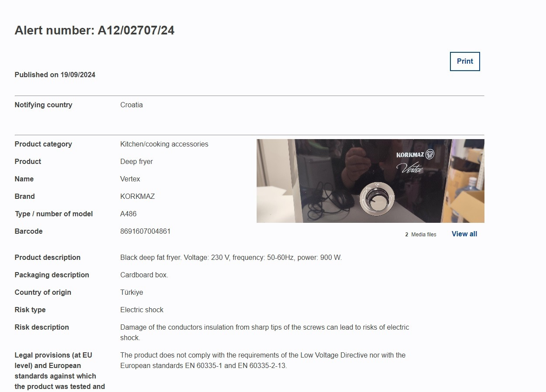Open the View all media link
Viewport: 546px width, 392px height.
pos(464,234)
